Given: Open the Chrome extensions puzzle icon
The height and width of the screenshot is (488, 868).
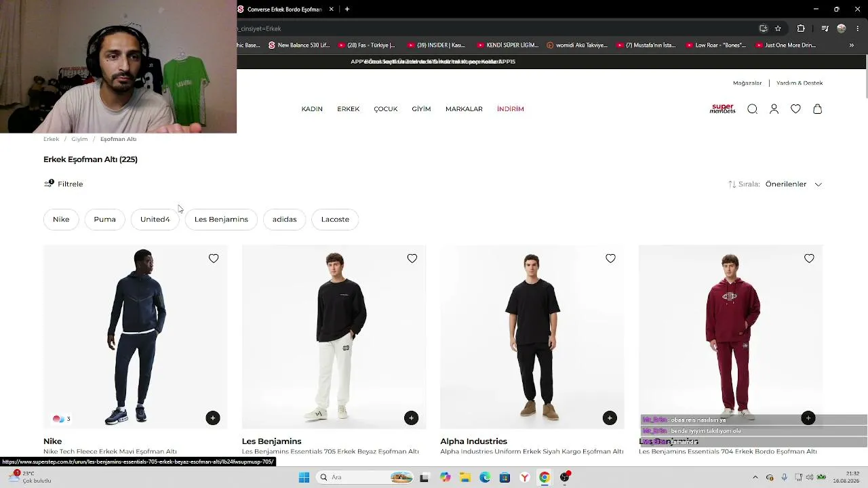Looking at the screenshot, I should pos(801,28).
